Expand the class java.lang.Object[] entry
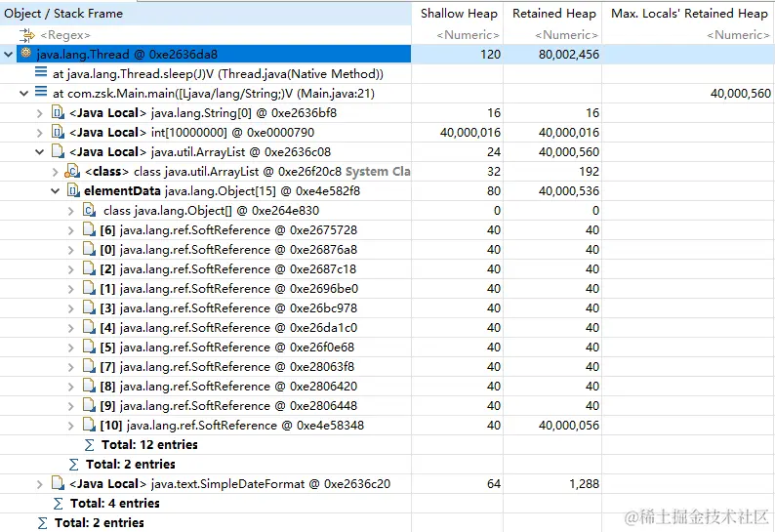Screen dimensions: 775x532 pyautogui.click(x=70, y=211)
